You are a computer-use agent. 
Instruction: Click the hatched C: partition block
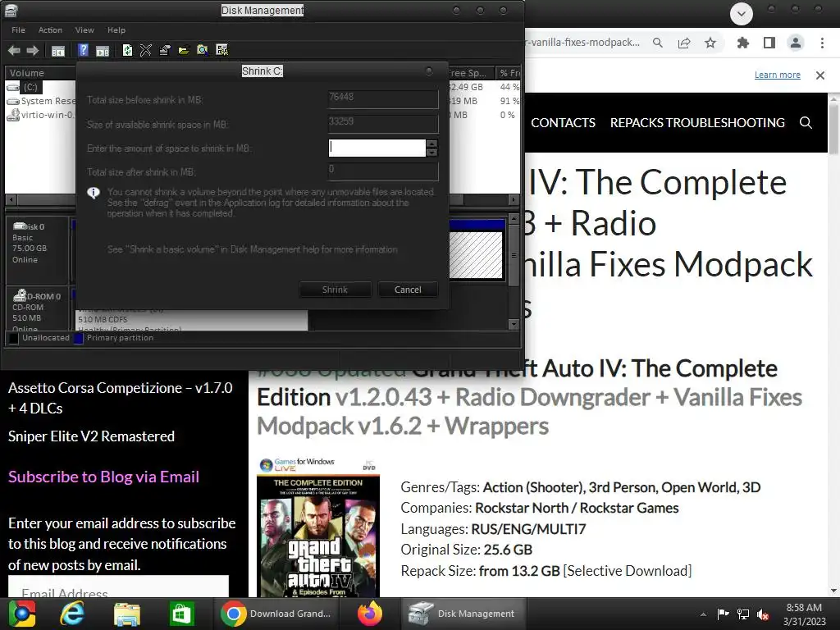476,255
